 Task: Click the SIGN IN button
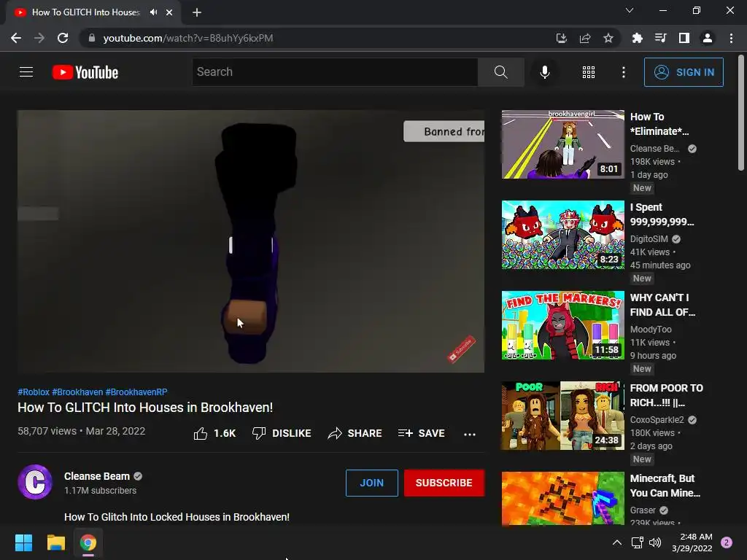(684, 72)
